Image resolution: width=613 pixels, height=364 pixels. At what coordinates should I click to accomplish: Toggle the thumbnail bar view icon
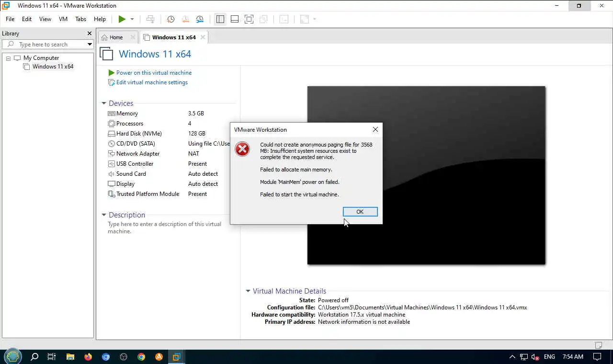click(235, 19)
